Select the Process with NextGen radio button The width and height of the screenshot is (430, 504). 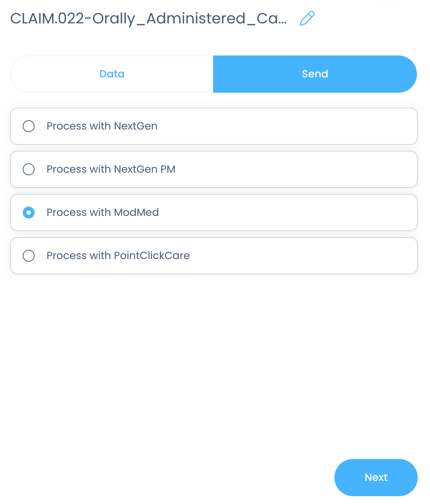(29, 126)
